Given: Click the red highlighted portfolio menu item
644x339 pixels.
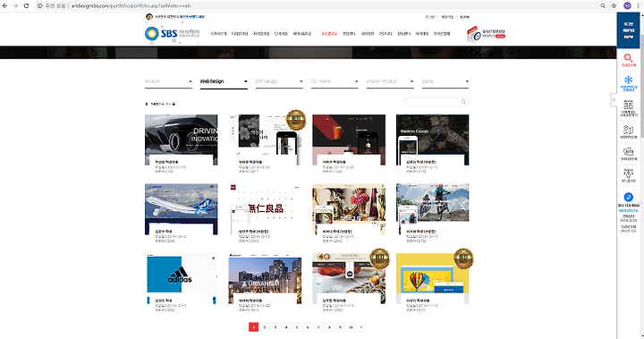Looking at the screenshot, I should [329, 34].
